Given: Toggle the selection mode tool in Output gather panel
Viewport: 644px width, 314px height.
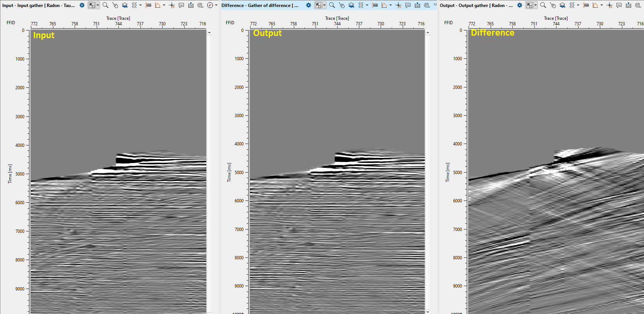Looking at the screenshot, I should click(x=529, y=5).
